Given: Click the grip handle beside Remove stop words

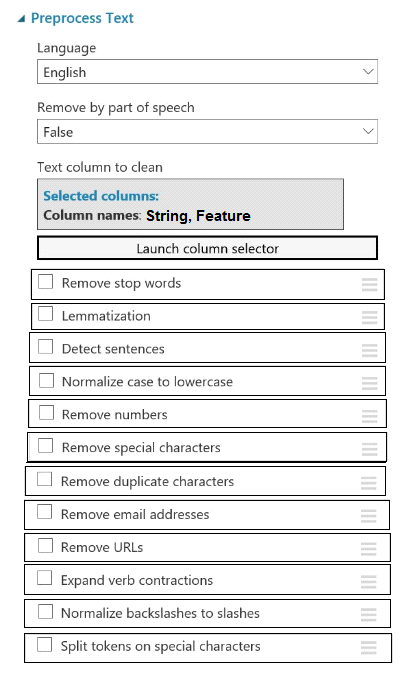Looking at the screenshot, I should (x=369, y=285).
